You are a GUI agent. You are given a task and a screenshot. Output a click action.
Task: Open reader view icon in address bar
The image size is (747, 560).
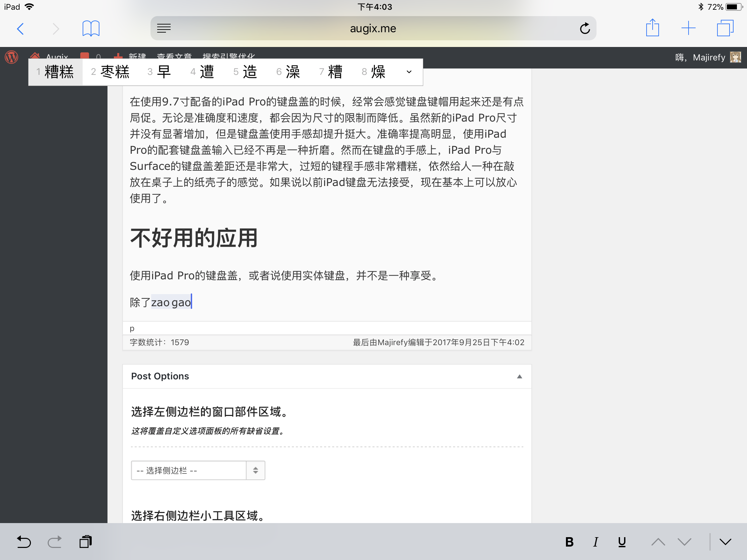[x=164, y=28]
